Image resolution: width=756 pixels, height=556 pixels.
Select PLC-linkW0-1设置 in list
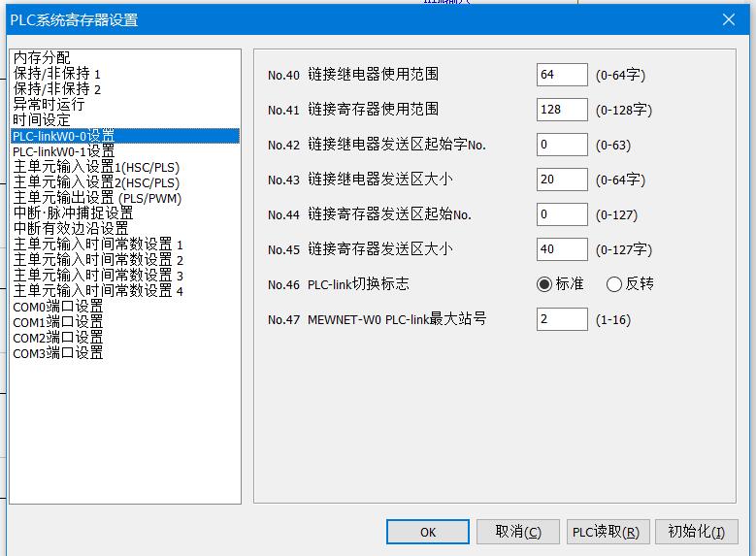[63, 151]
